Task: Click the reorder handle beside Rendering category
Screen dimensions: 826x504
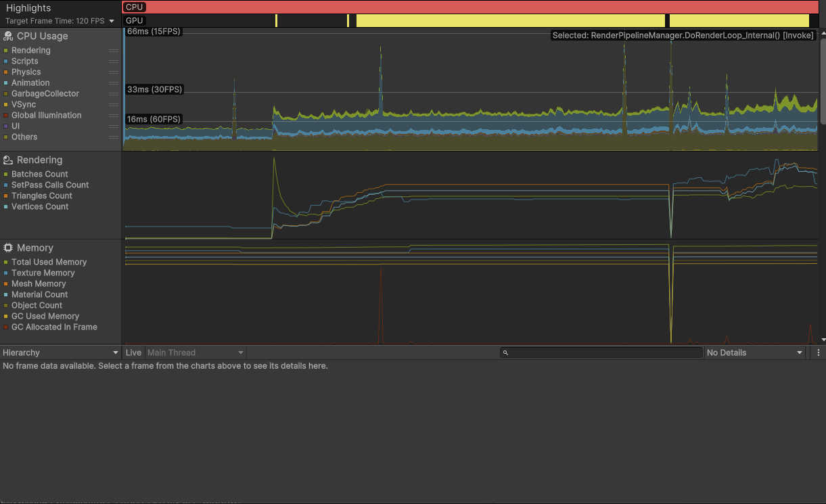Action: coord(114,51)
